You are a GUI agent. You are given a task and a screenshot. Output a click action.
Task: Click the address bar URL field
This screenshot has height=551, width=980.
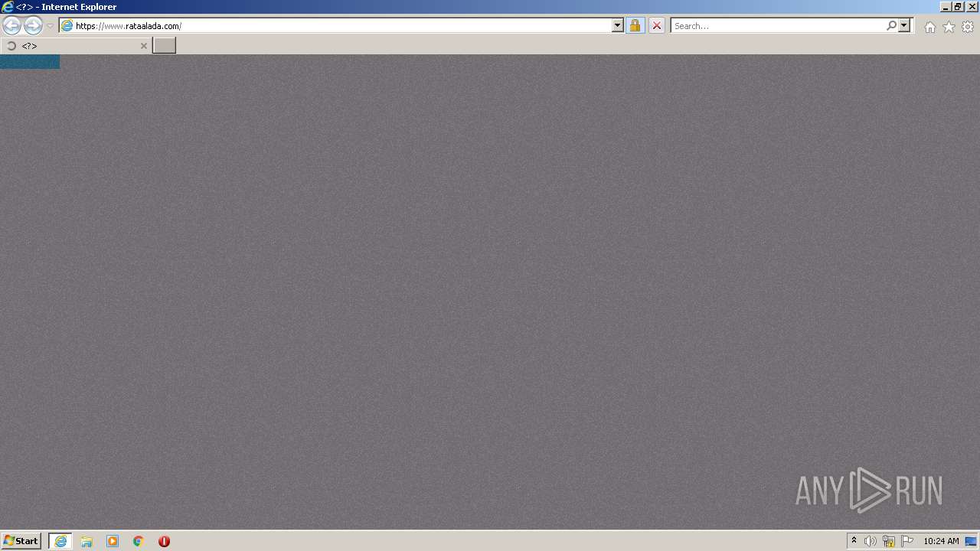click(342, 26)
